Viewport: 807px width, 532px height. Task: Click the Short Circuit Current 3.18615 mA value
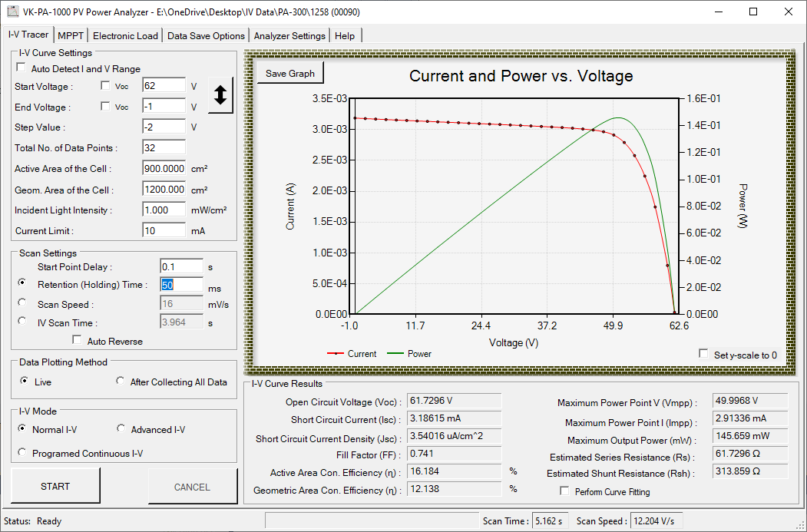click(454, 418)
